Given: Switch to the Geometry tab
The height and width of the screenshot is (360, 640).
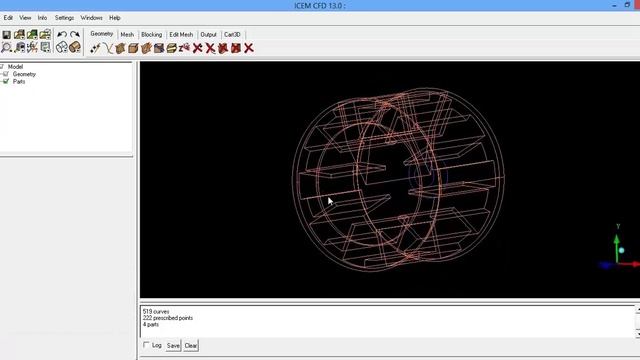Looking at the screenshot, I should pos(102,34).
